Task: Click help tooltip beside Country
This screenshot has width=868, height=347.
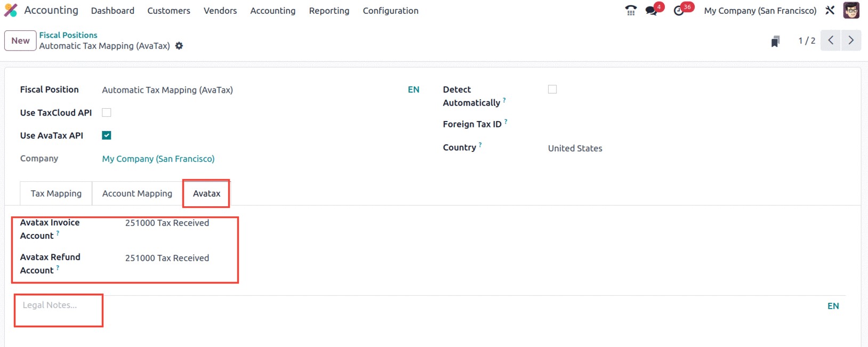Action: coord(480,144)
